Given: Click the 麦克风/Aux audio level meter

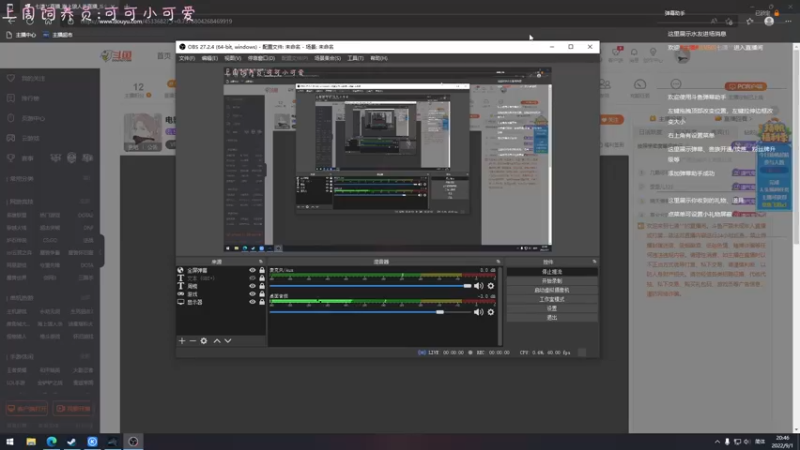Looking at the screenshot, I should [382, 276].
